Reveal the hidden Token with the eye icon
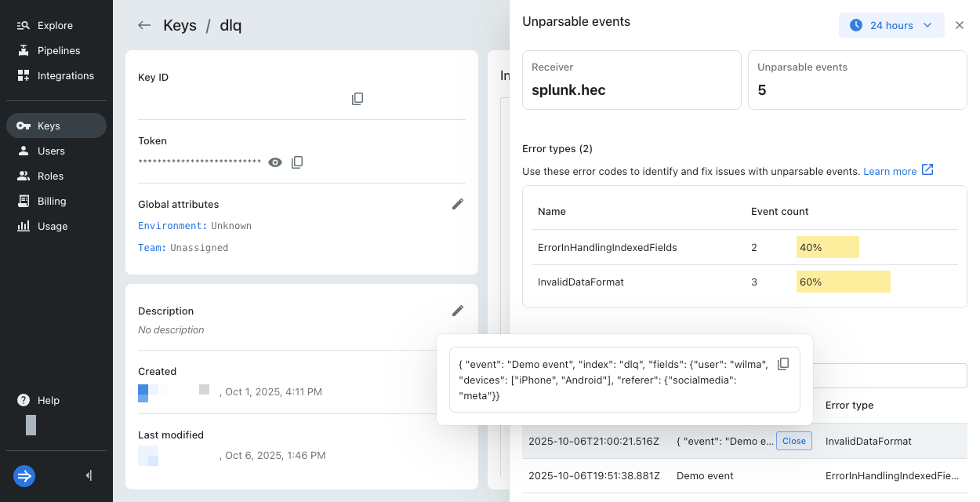The width and height of the screenshot is (980, 502). pyautogui.click(x=274, y=162)
